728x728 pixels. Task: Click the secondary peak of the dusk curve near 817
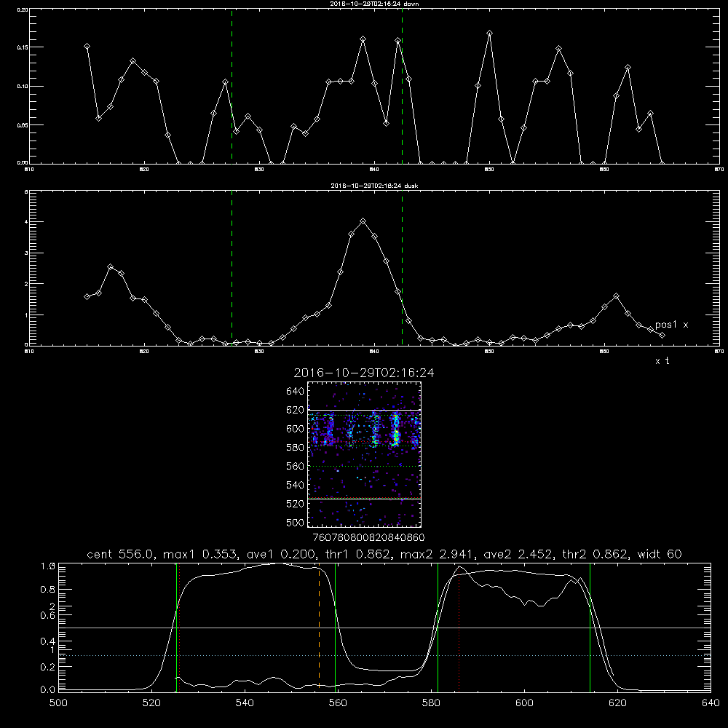[x=110, y=267]
